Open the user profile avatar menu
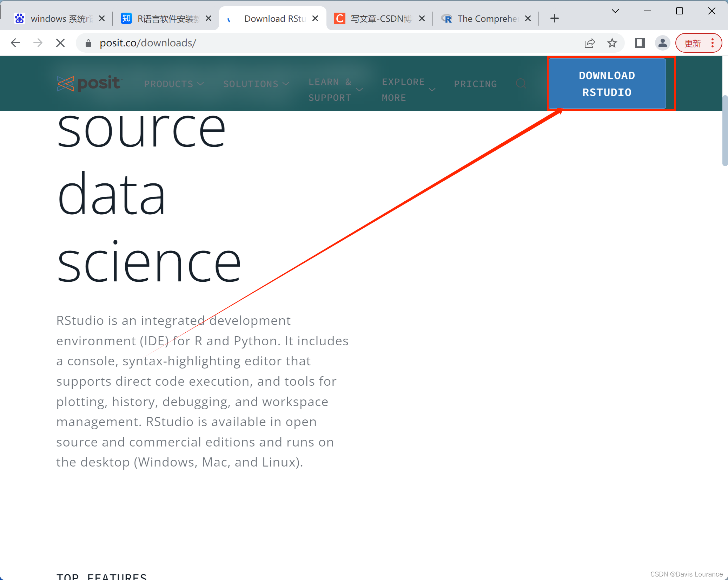 pos(662,43)
